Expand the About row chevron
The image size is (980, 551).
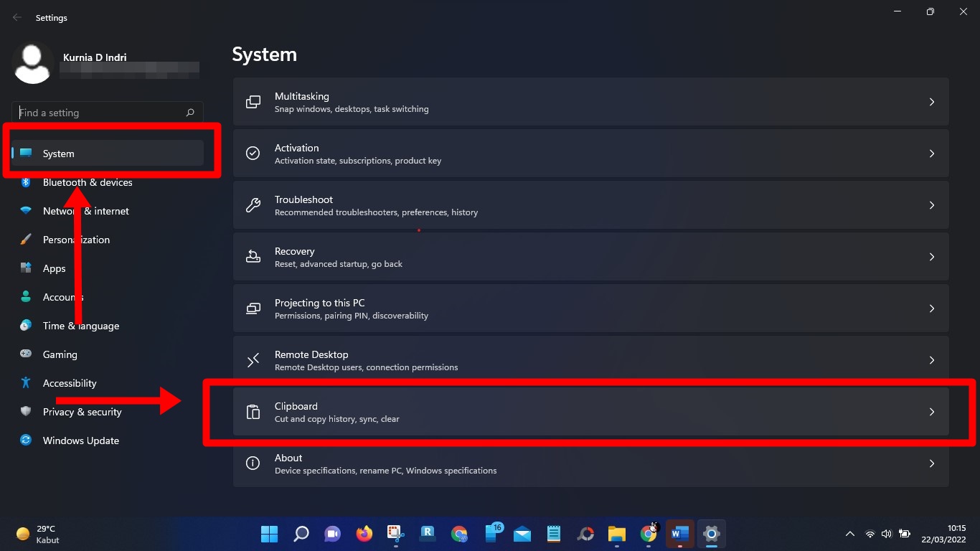(931, 463)
